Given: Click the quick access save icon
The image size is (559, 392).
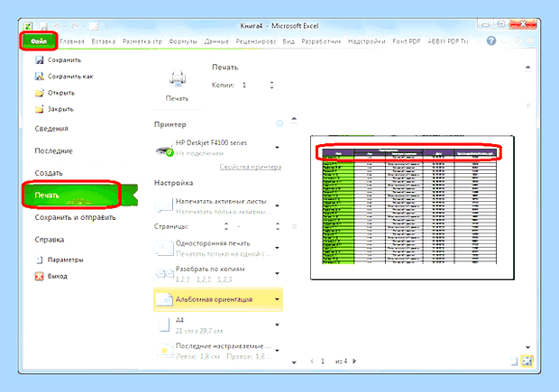Looking at the screenshot, I should (43, 26).
